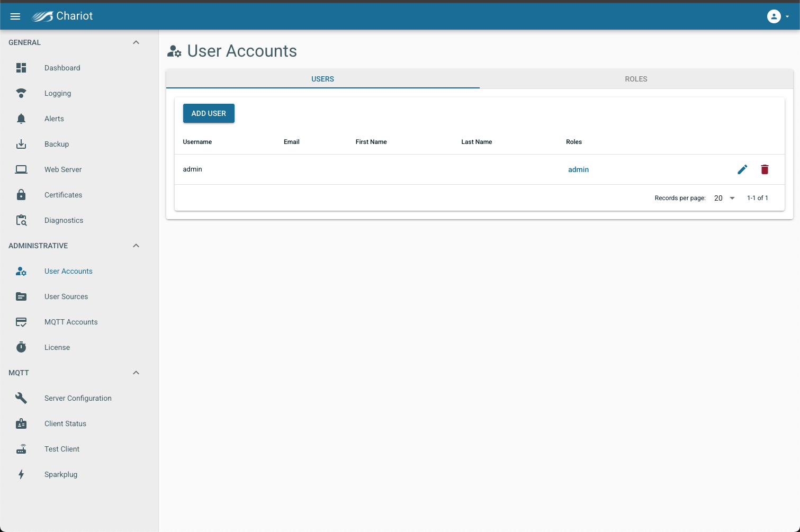
Task: Click the License stopwatch icon
Action: (21, 347)
